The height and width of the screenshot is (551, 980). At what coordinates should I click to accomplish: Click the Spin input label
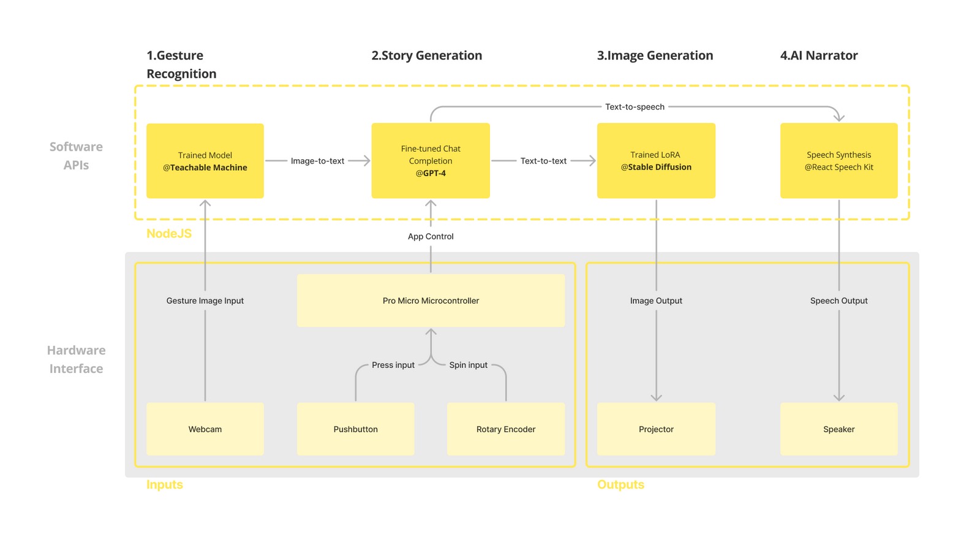coord(469,365)
